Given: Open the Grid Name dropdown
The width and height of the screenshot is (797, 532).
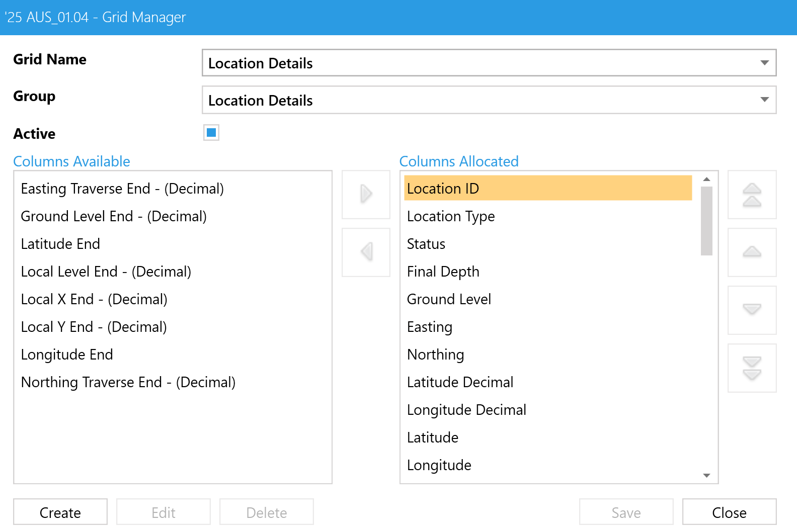Looking at the screenshot, I should (x=764, y=63).
